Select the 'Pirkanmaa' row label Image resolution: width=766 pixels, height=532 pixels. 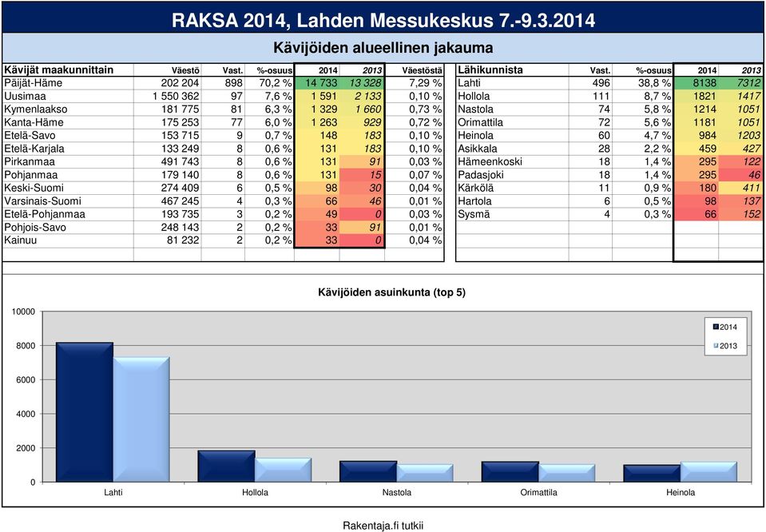[x=30, y=161]
